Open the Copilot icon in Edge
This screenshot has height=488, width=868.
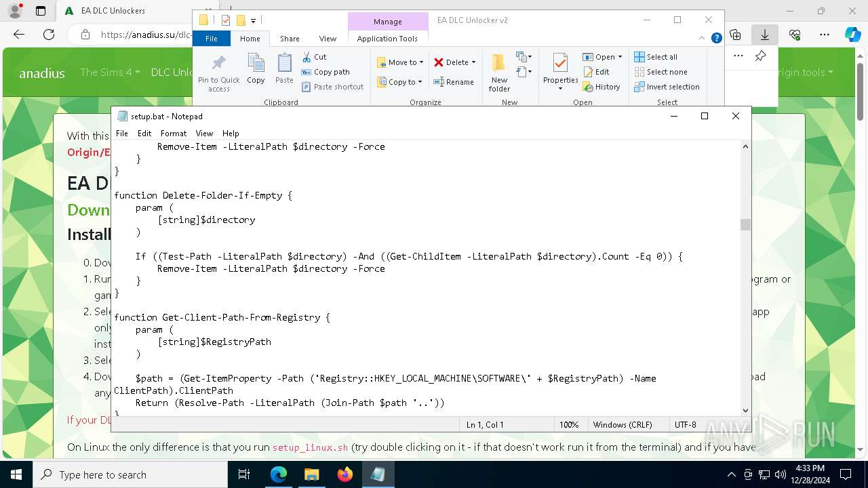[x=852, y=35]
